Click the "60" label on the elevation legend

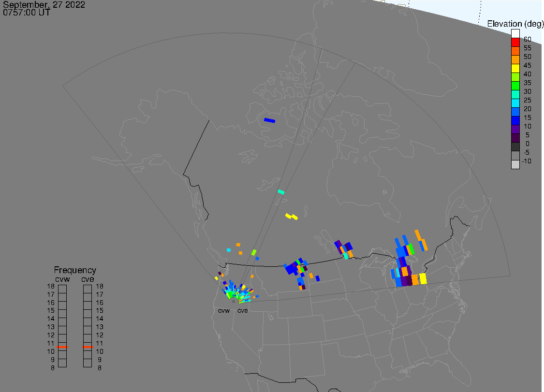[x=528, y=39]
